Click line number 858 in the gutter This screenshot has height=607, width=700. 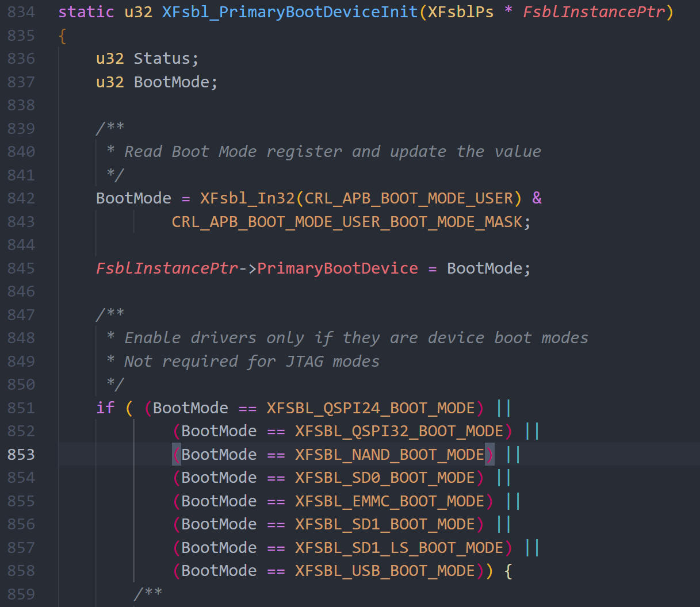point(21,571)
